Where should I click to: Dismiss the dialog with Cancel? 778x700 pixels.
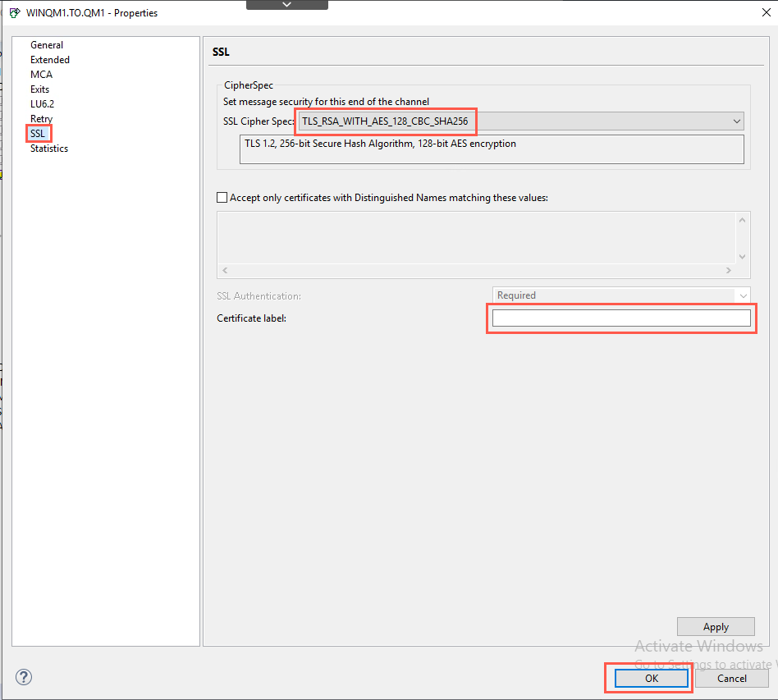point(732,678)
